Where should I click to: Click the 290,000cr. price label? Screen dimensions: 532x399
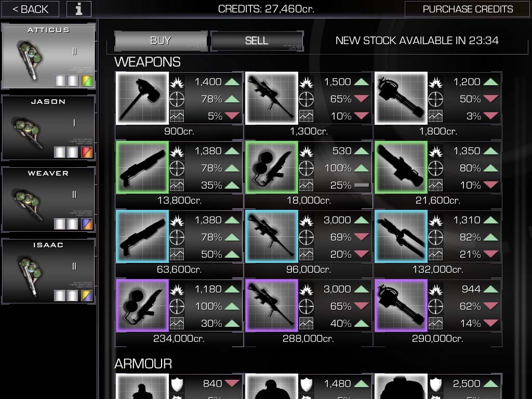pyautogui.click(x=437, y=339)
